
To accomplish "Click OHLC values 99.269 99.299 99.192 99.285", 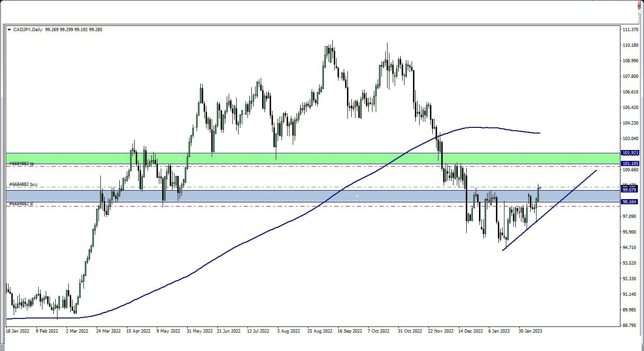I will (74, 30).
